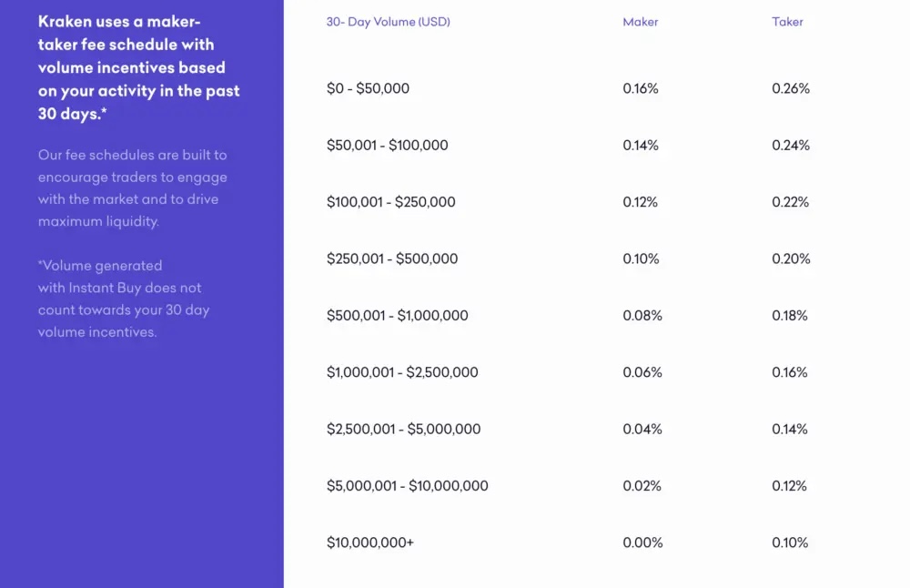
Task: Select the $250,001 - $500,000 volume tier
Action: [392, 259]
